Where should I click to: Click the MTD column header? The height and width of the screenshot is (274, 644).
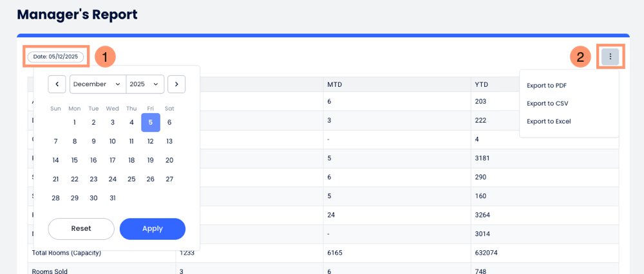(x=335, y=85)
